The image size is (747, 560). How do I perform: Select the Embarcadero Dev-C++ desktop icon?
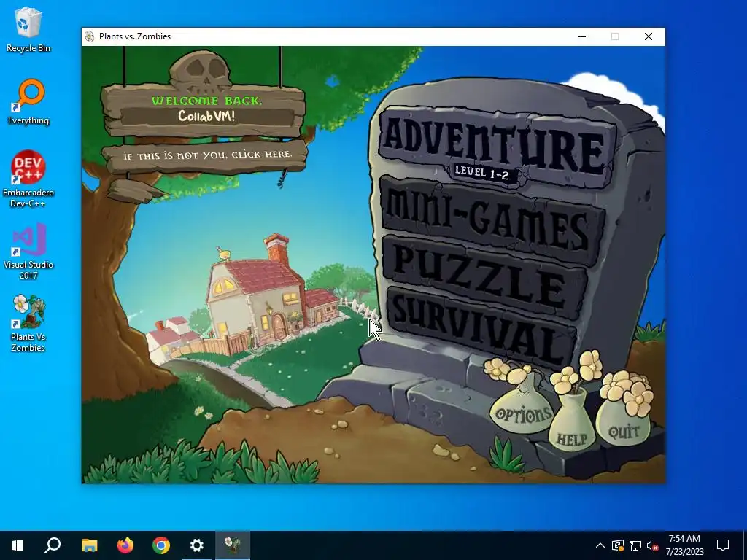(28, 179)
